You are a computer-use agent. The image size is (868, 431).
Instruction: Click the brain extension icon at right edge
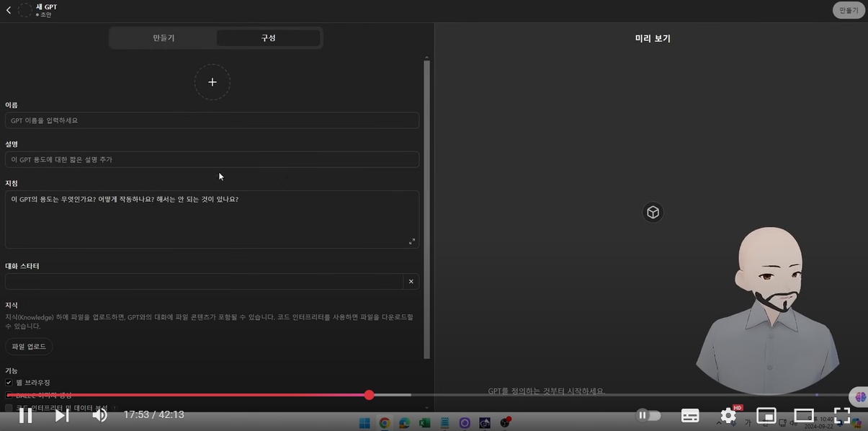(860, 396)
